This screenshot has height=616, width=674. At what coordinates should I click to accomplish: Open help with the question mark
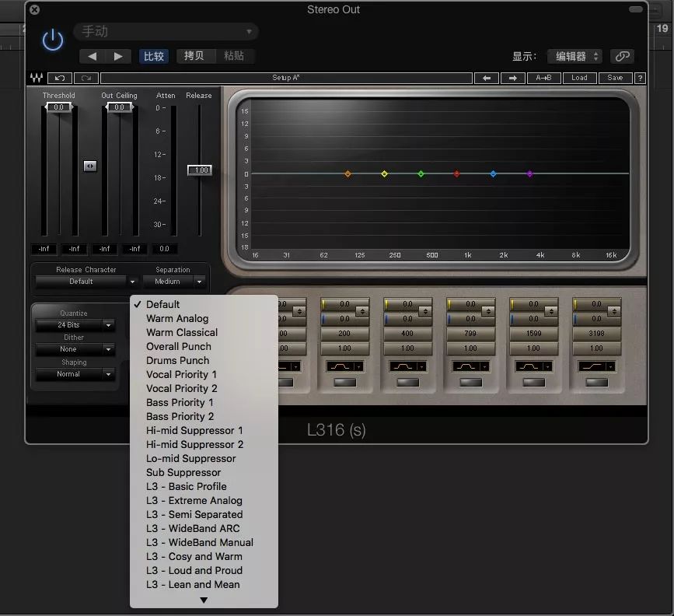(640, 78)
